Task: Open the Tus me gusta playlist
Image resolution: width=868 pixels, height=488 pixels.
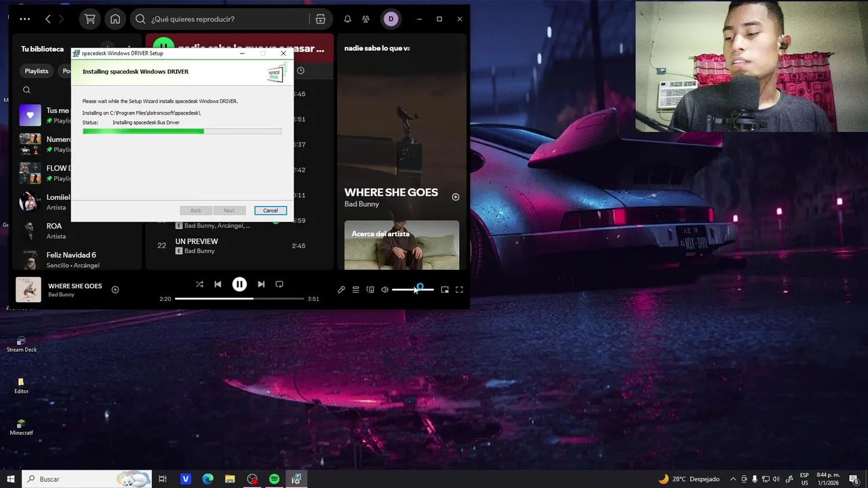Action: pyautogui.click(x=45, y=115)
